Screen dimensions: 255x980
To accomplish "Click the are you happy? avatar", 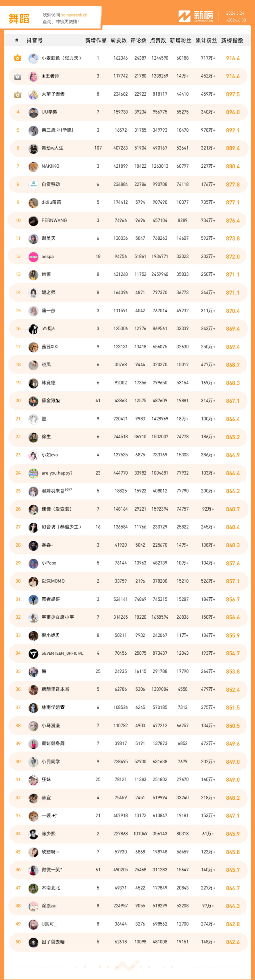I will (x=34, y=473).
